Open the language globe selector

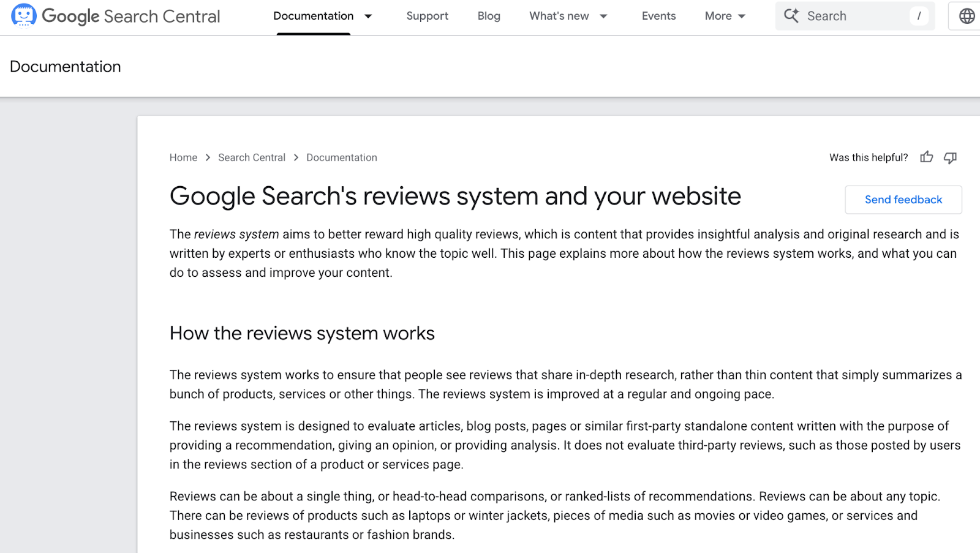pos(967,16)
